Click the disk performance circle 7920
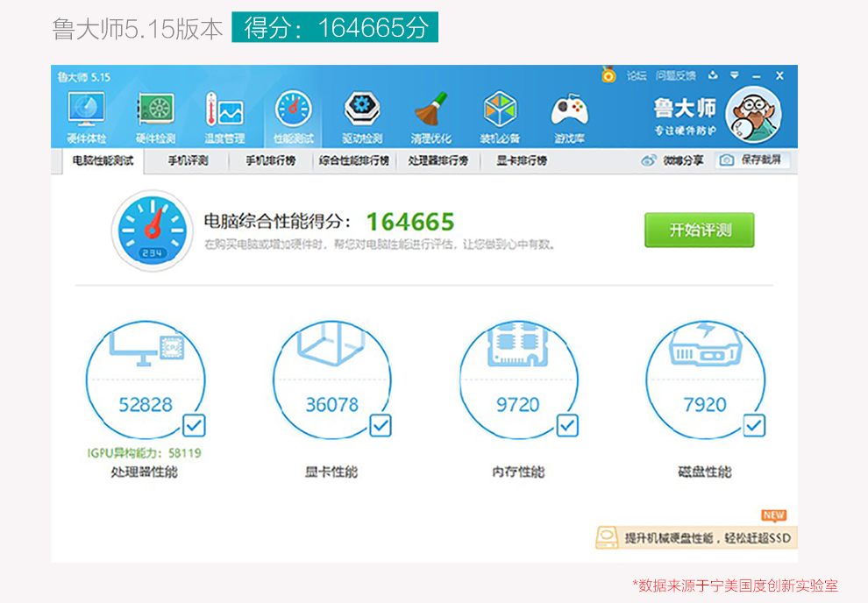 tap(705, 380)
